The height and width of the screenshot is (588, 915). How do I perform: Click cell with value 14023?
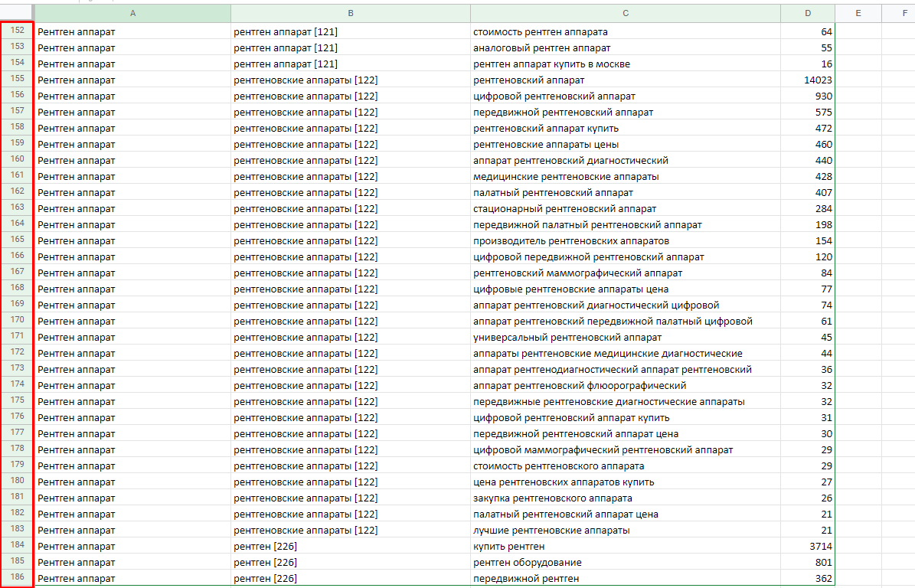tap(808, 80)
